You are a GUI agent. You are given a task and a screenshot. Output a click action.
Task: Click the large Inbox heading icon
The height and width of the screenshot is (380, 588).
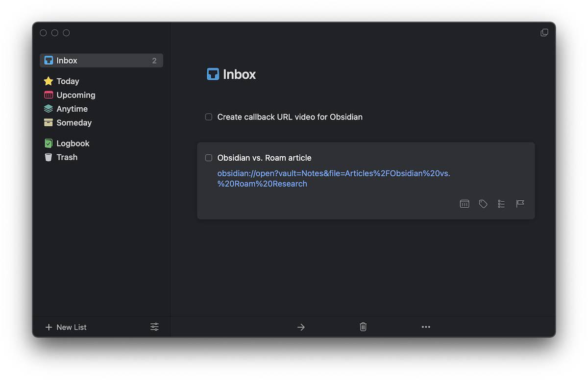coord(213,74)
